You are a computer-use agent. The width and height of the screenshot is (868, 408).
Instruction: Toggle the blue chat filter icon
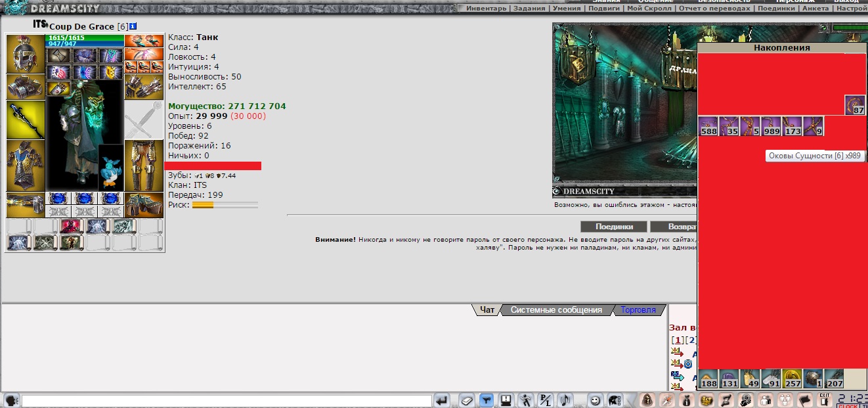486,399
